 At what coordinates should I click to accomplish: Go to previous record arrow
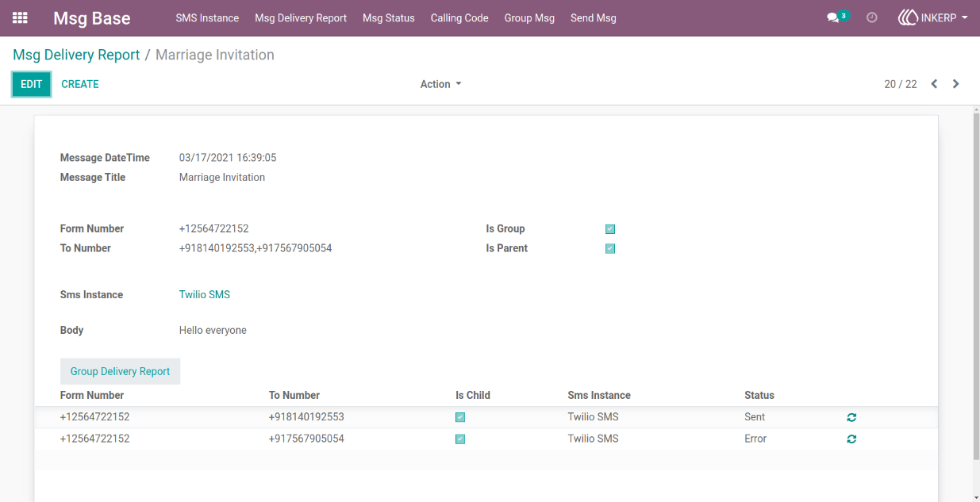coord(934,84)
